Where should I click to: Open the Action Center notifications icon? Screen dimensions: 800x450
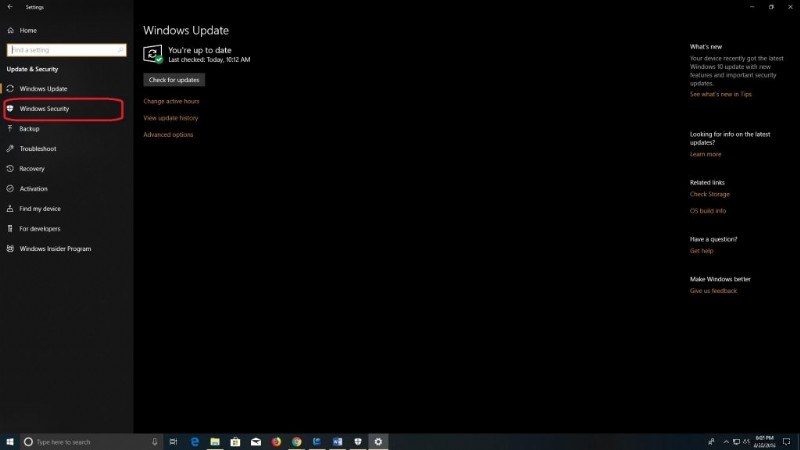[x=786, y=442]
